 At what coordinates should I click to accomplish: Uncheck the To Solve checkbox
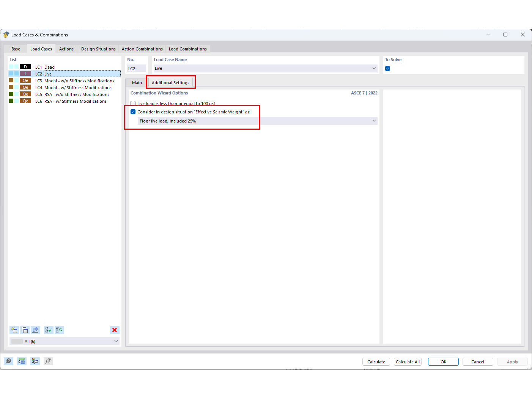click(387, 68)
